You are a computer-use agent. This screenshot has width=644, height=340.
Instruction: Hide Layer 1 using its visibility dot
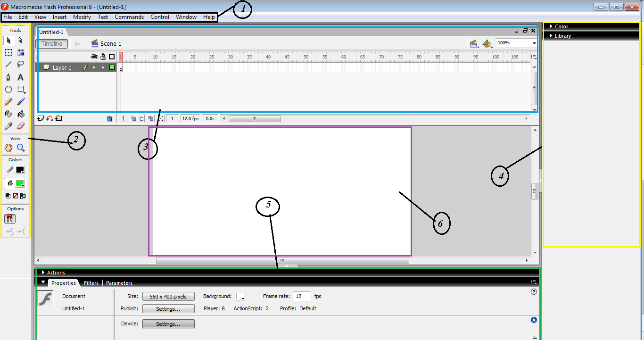[x=94, y=68]
